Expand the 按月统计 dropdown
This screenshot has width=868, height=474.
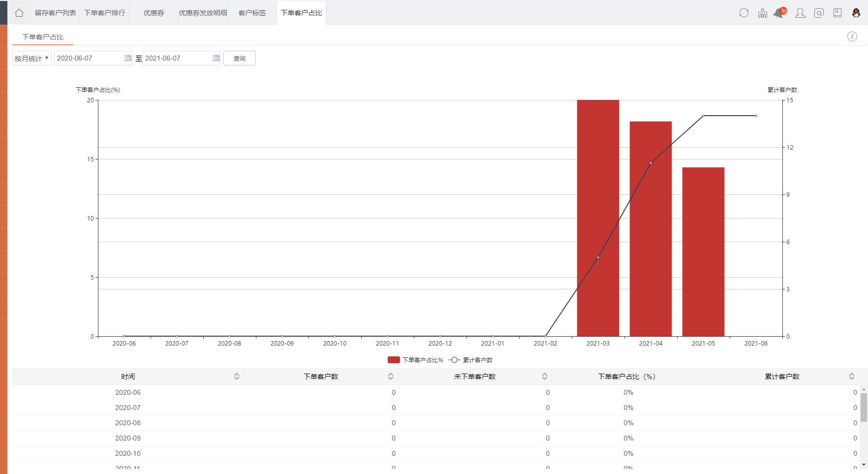(32, 58)
